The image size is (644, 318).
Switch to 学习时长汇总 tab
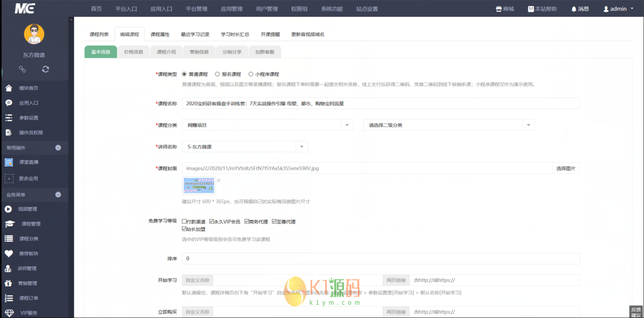pyautogui.click(x=235, y=34)
